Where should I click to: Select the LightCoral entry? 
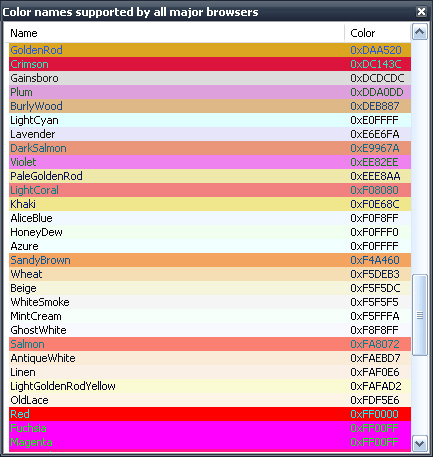(210, 190)
